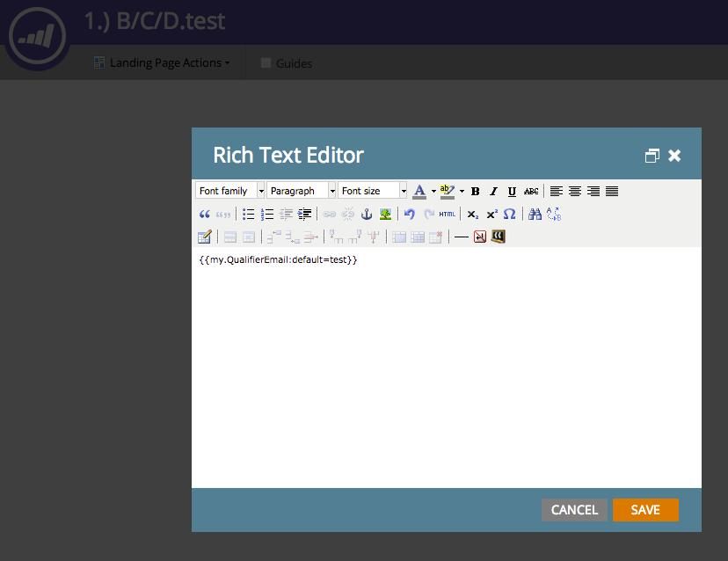Image resolution: width=728 pixels, height=561 pixels.
Task: Click the token text in editor
Action: (278, 259)
